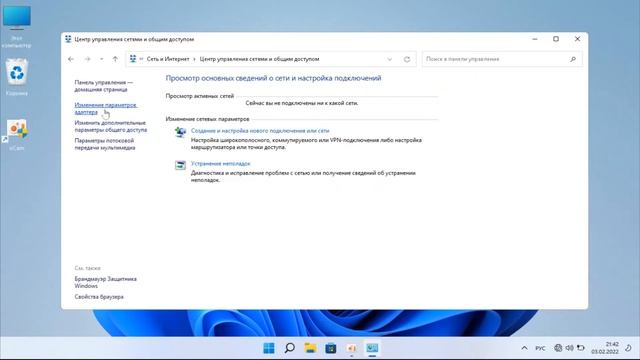Open 'Параметры потоковой передачи мультимедиа' link
640x360 pixels.
click(104, 144)
